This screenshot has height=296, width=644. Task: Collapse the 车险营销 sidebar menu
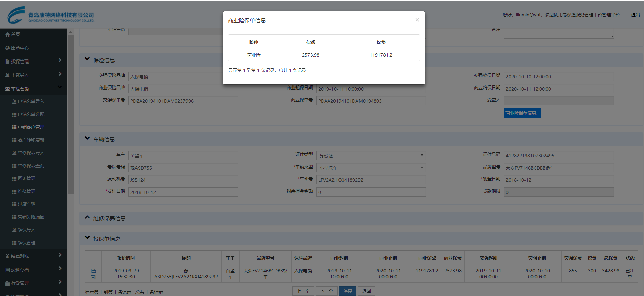point(60,87)
